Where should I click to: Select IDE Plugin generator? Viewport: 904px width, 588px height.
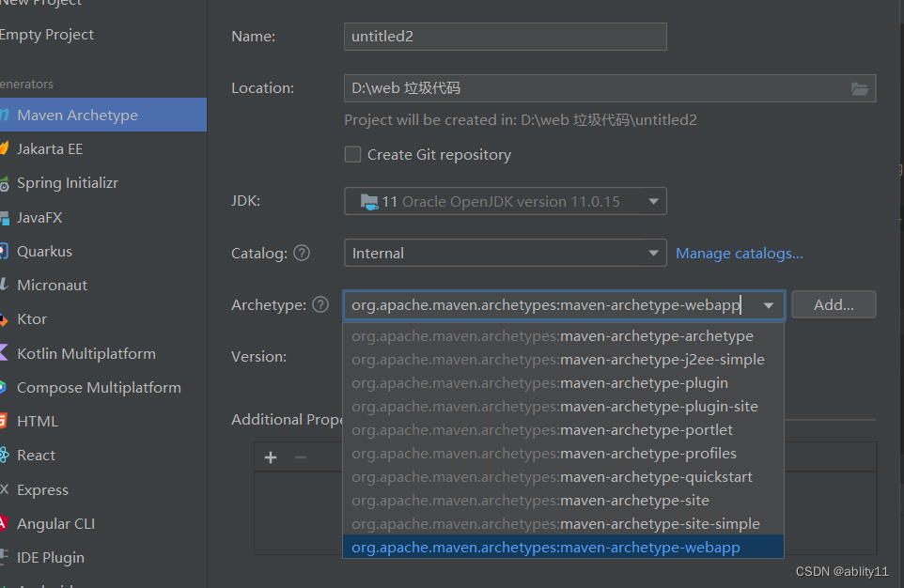(103, 557)
